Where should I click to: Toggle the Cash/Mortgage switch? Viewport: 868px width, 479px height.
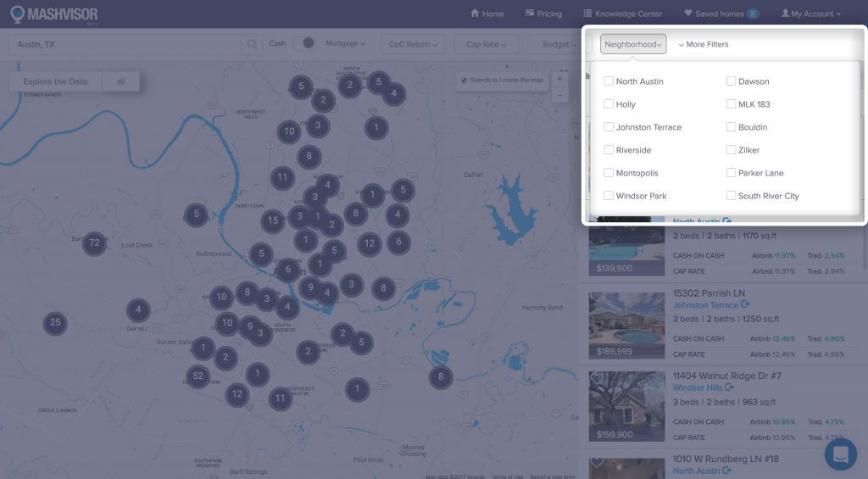click(x=308, y=43)
